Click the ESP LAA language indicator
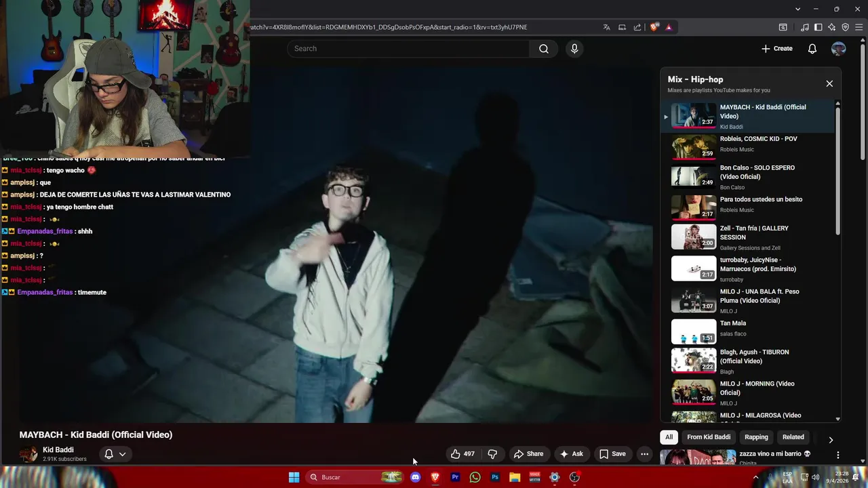The height and width of the screenshot is (488, 868). [788, 477]
